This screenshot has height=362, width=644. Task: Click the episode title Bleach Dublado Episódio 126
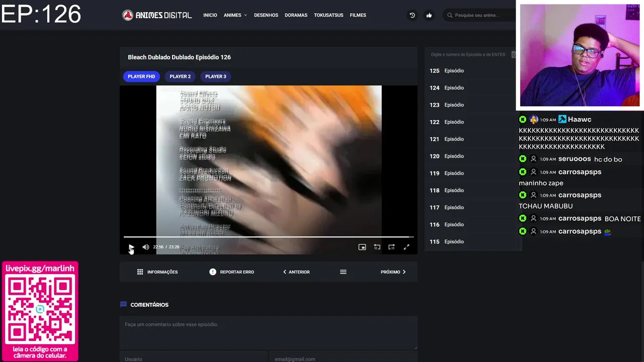pyautogui.click(x=179, y=57)
